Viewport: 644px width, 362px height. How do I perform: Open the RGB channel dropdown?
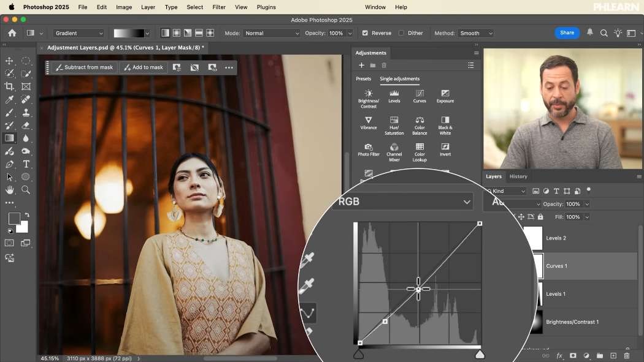[405, 202]
